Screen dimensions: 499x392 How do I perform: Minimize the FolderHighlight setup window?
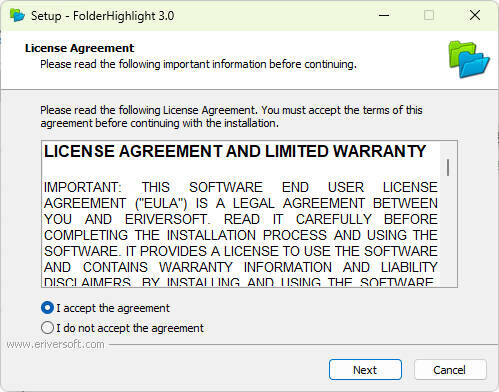384,15
